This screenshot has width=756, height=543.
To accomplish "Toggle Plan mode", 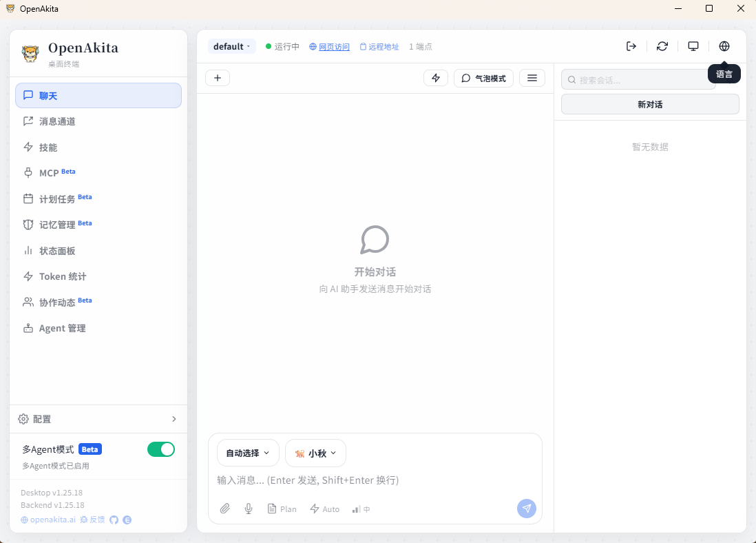I will 282,509.
